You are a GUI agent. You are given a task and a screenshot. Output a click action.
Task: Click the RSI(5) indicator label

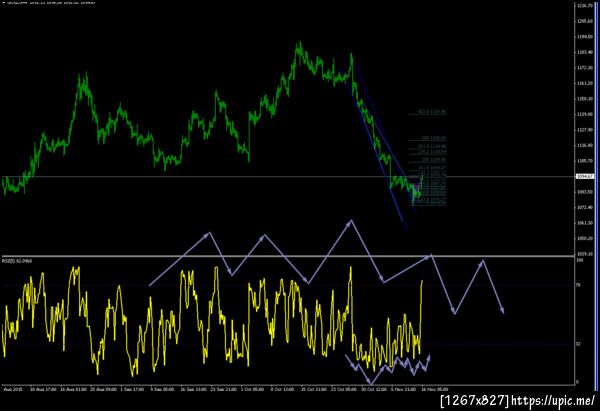(17, 261)
